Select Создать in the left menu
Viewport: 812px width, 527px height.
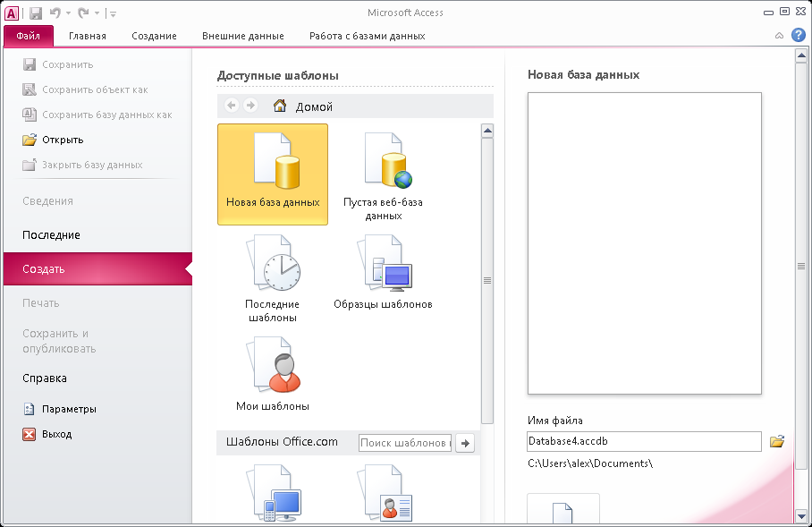pos(97,269)
